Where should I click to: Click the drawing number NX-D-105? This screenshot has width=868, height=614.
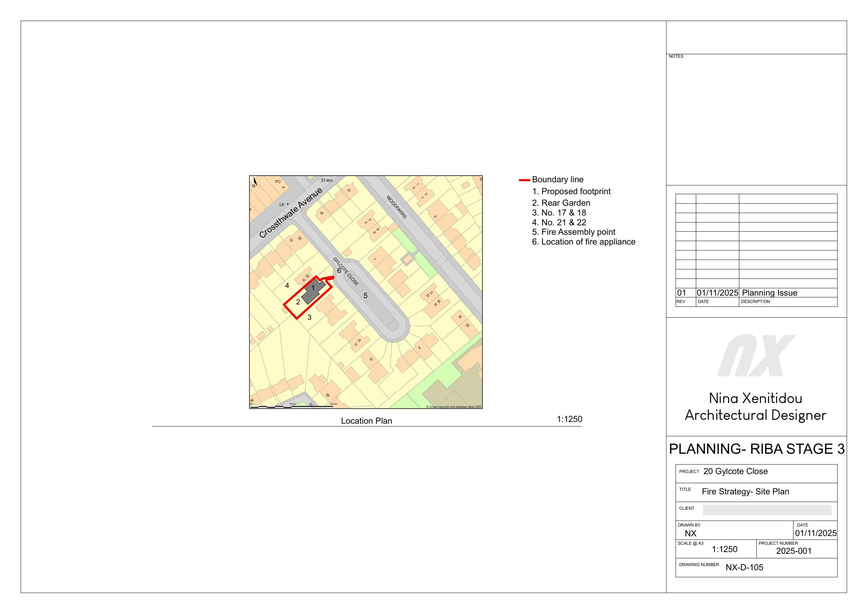click(744, 567)
